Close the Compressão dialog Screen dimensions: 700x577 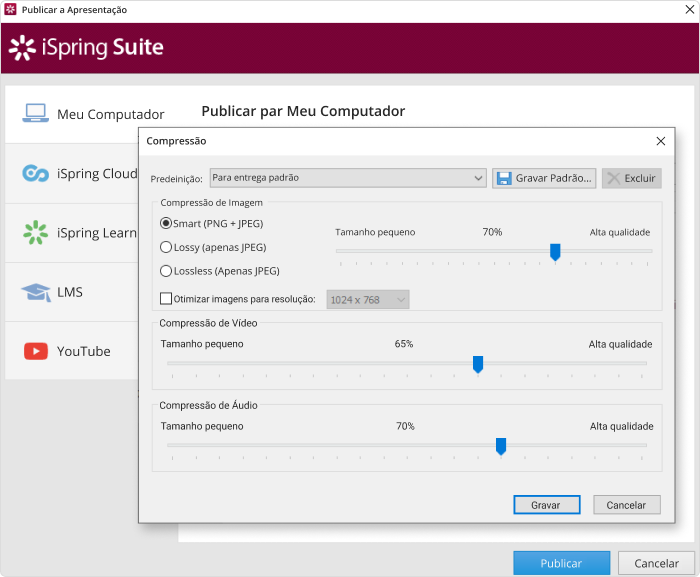(x=661, y=141)
